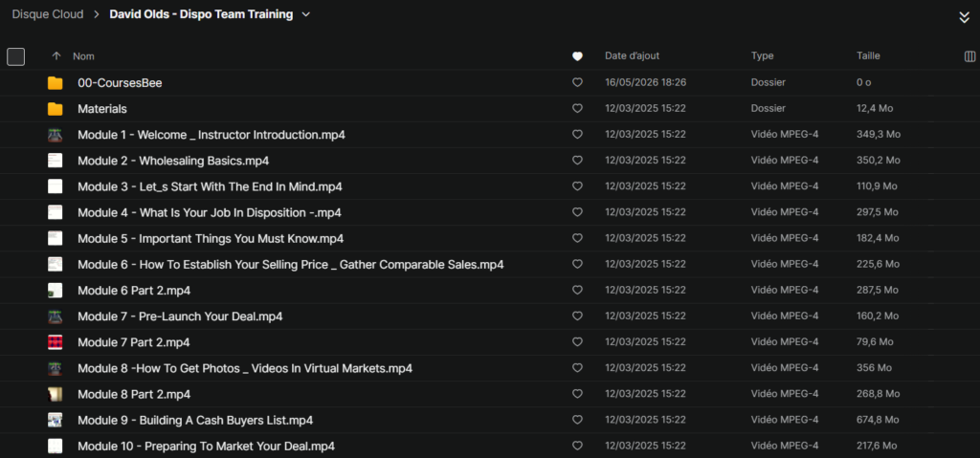Toggle heart for Module 10 video
The width and height of the screenshot is (980, 458).
point(577,446)
